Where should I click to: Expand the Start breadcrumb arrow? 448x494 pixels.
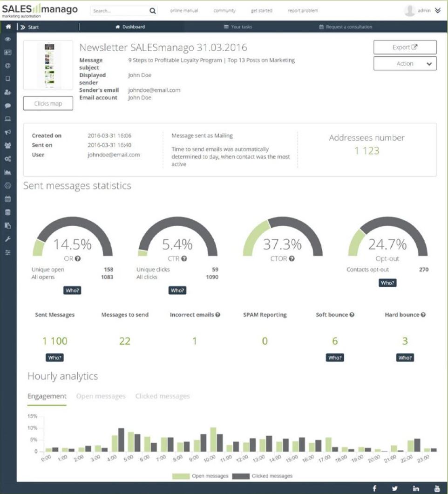pos(22,27)
